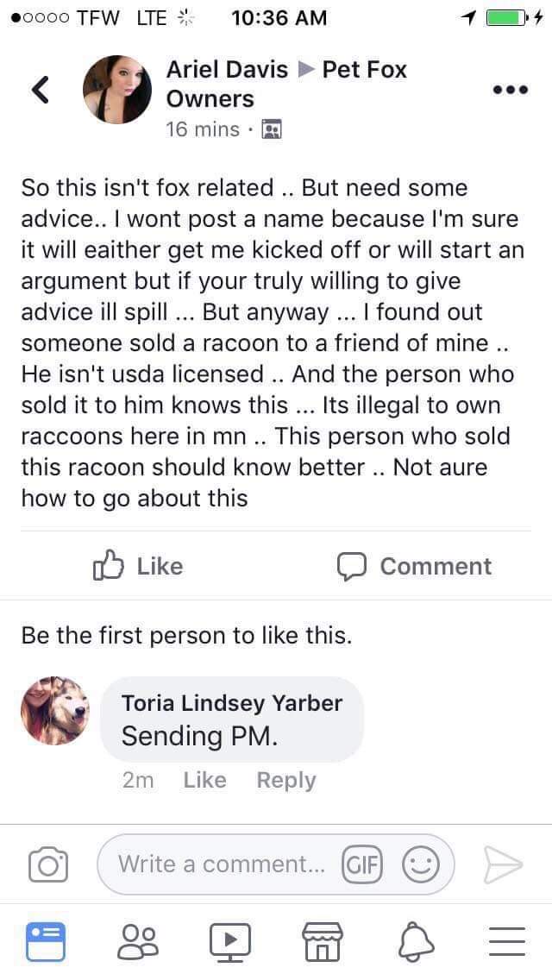Tap the group privacy icon
Image resolution: width=552 pixels, height=980 pixels.
coord(272,129)
